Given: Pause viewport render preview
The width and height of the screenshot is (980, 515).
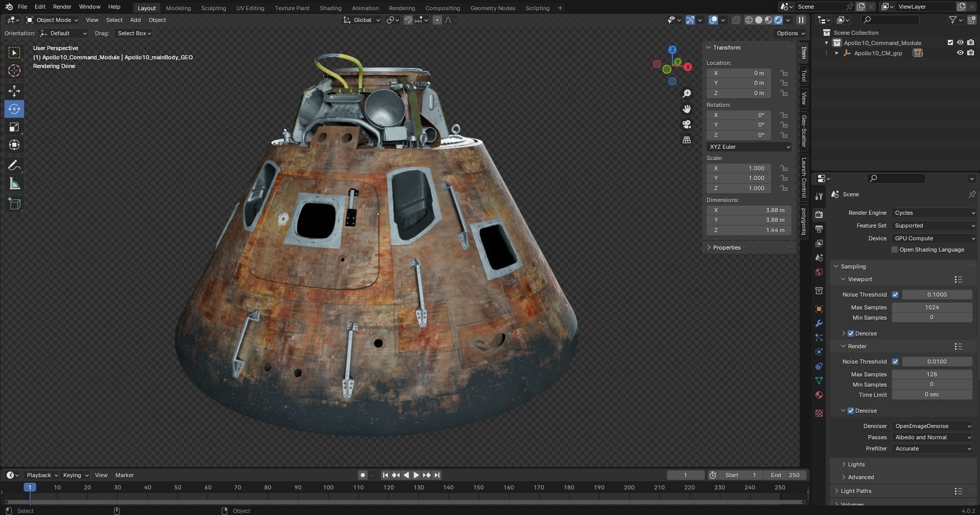Looking at the screenshot, I should [x=801, y=20].
